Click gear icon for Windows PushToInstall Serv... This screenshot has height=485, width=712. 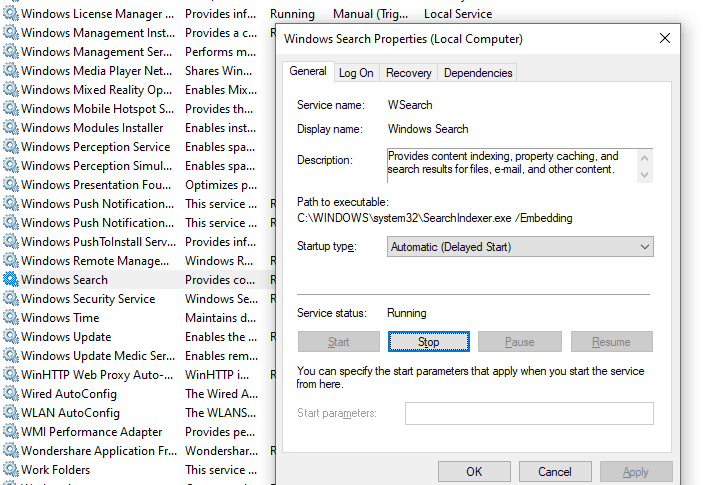(11, 242)
